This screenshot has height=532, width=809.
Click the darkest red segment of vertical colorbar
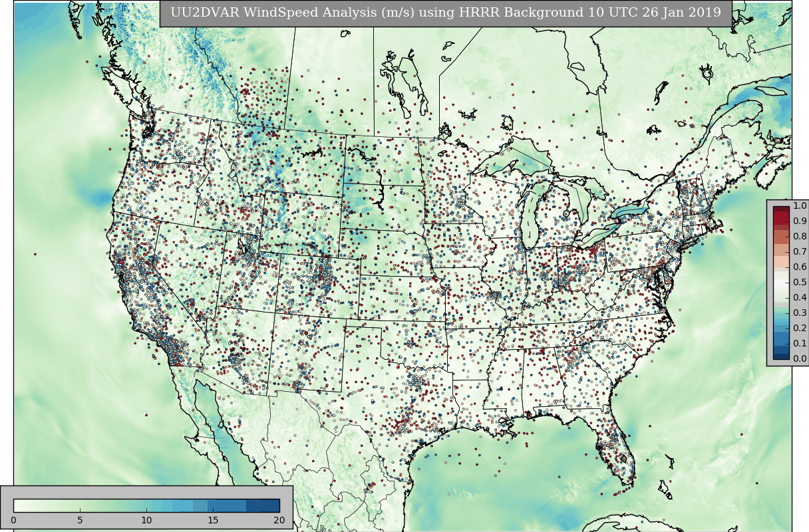point(781,210)
